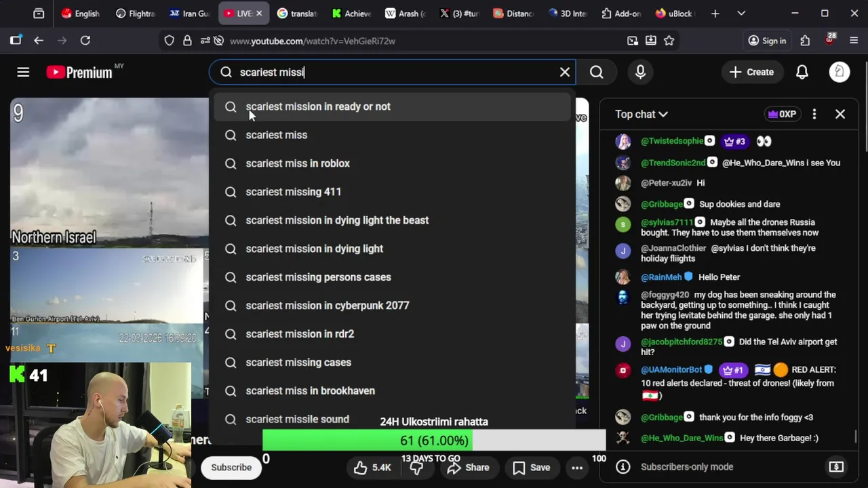Go back to previous page
This screenshot has height=488, width=868.
pos(39,41)
